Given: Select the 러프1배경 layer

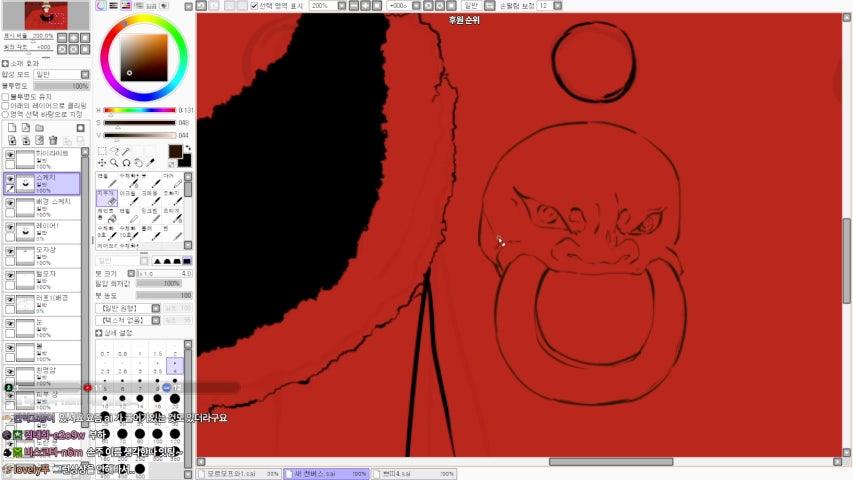Looking at the screenshot, I should click(x=42, y=304).
